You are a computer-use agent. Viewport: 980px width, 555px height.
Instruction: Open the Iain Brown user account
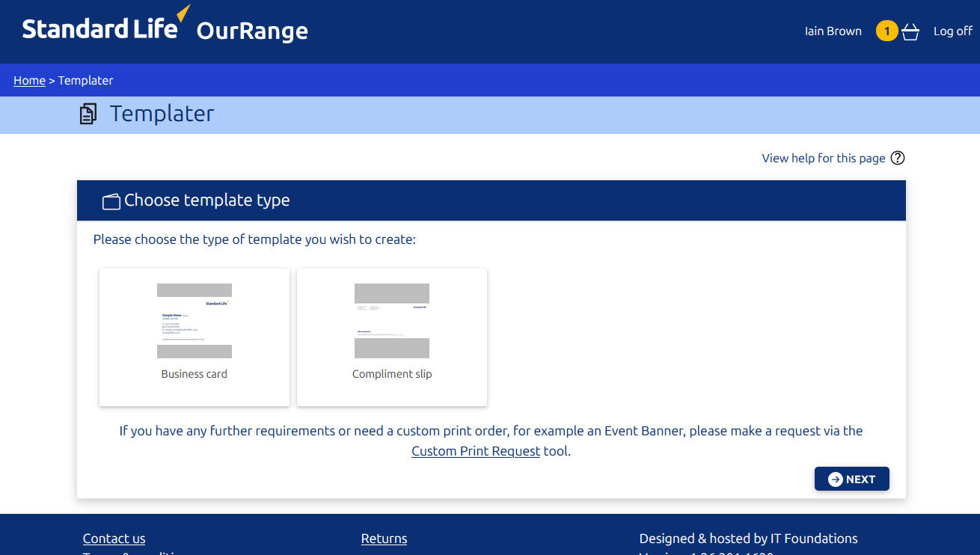[x=833, y=31]
